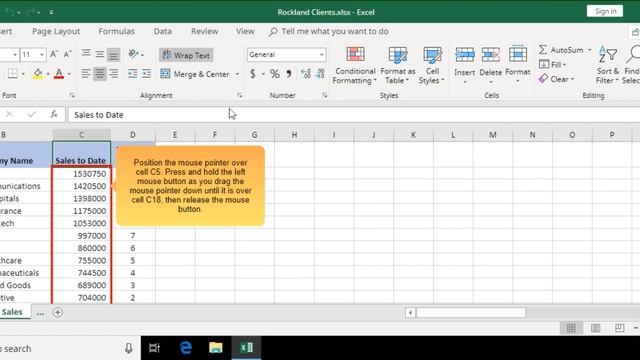This screenshot has height=360, width=640.
Task: Click the formula bar with Sales to Date
Action: (x=353, y=115)
